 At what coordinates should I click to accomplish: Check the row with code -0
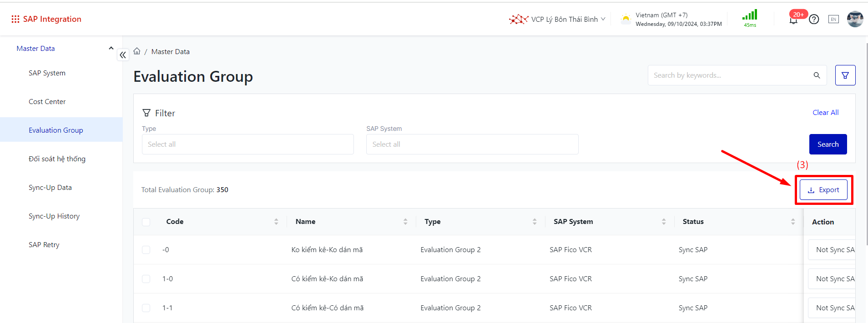click(146, 250)
